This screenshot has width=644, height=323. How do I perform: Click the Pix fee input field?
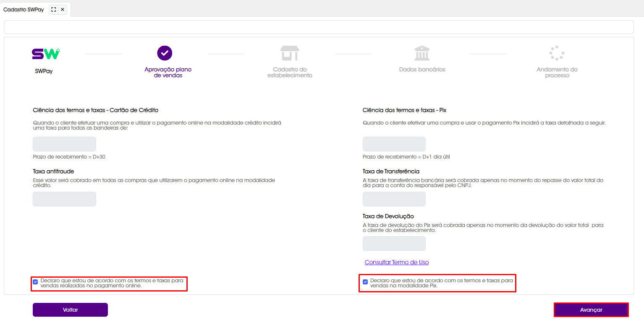(x=394, y=143)
